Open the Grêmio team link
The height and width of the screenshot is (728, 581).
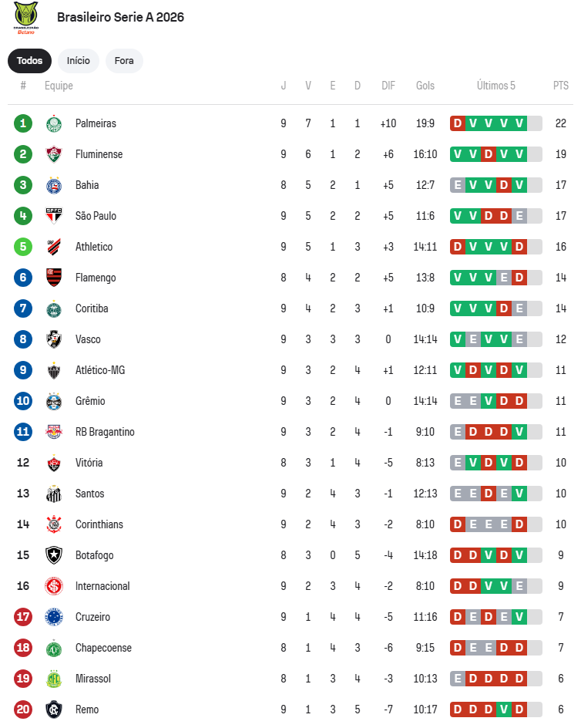tap(90, 401)
